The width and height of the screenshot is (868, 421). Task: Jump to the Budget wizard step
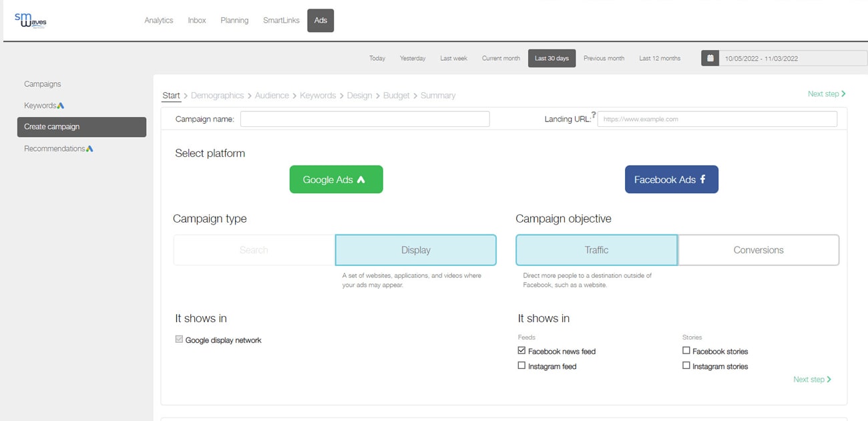397,96
